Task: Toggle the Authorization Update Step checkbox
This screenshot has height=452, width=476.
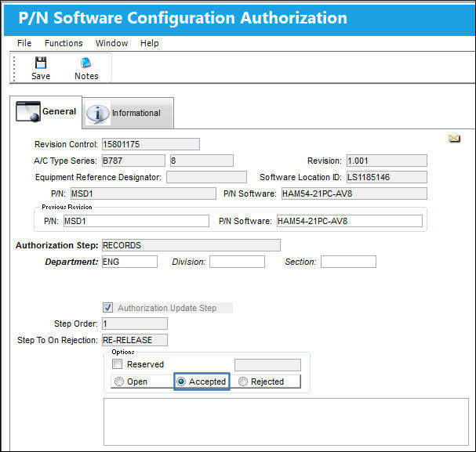Action: pos(107,308)
